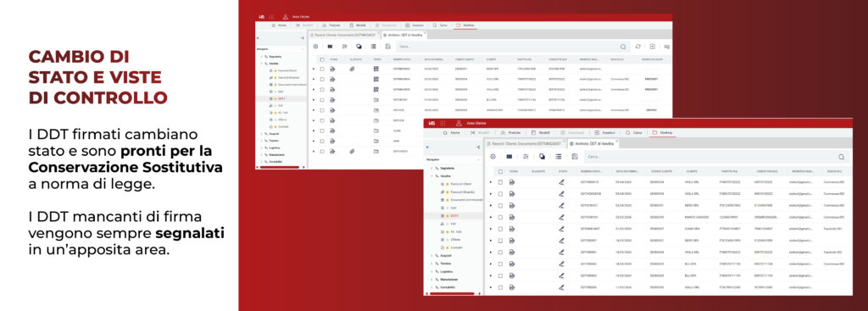868x311 pixels.
Task: Click QR code status icon in NERO SPA row, back window
Action: point(376,69)
